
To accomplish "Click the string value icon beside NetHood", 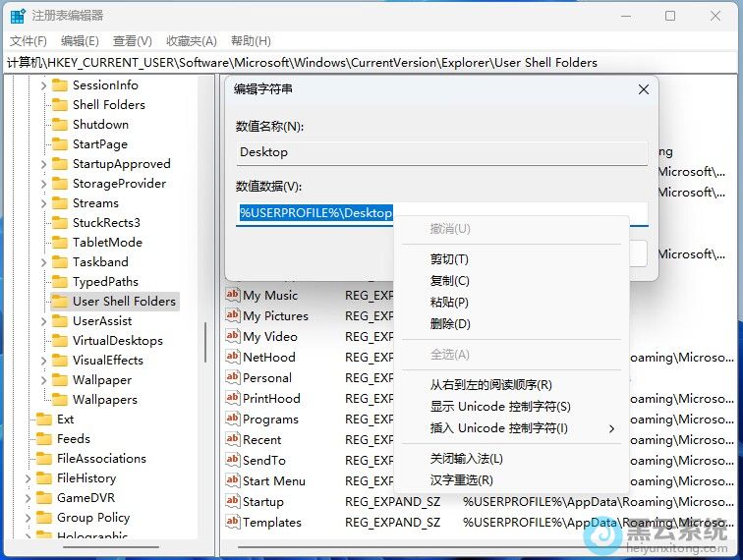I will coord(233,357).
